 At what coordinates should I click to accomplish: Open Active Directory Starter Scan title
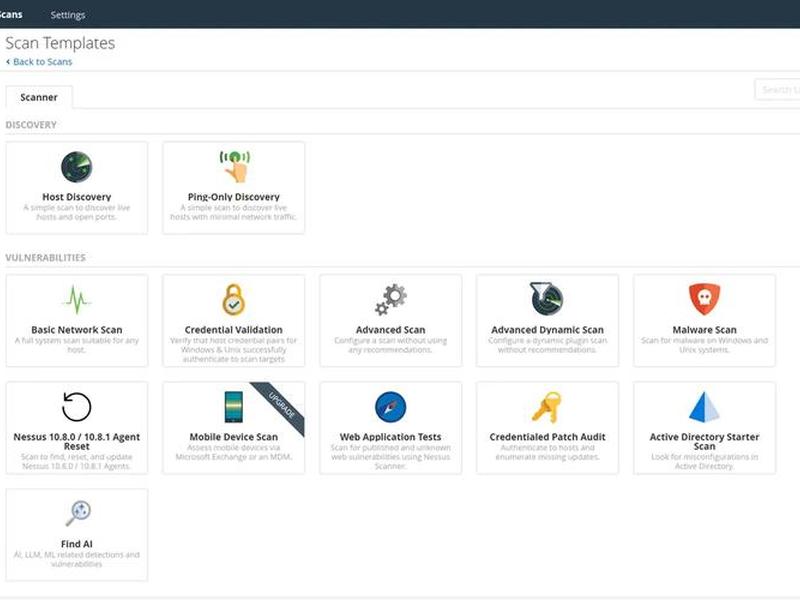(x=705, y=441)
